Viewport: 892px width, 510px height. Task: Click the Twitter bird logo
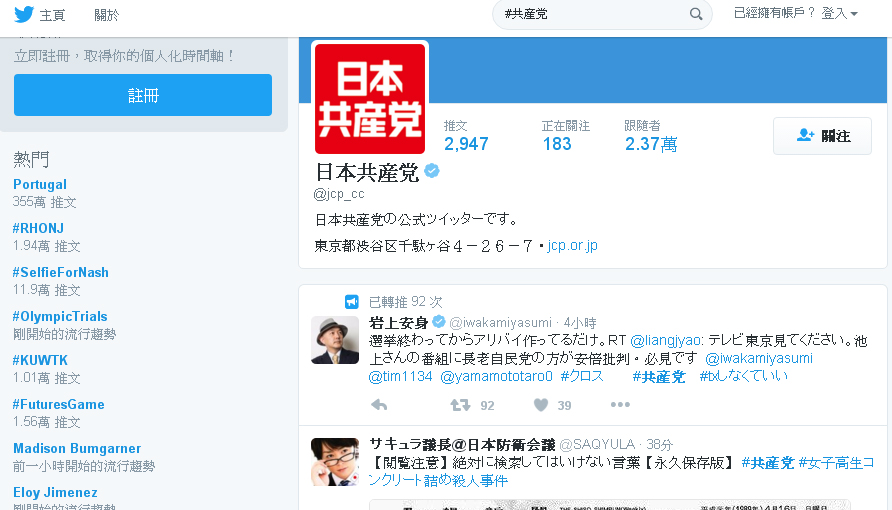point(24,14)
